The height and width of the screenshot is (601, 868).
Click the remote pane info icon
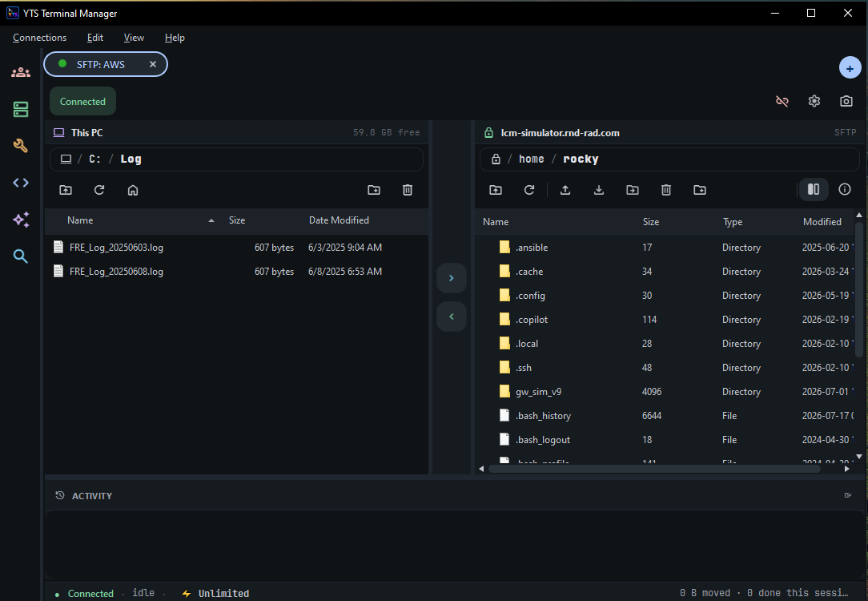pyautogui.click(x=845, y=189)
